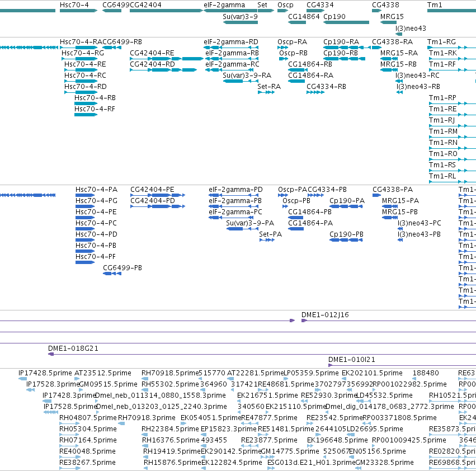Select transcript CG42404-RD
This screenshot has width=476, height=471.
152,64
